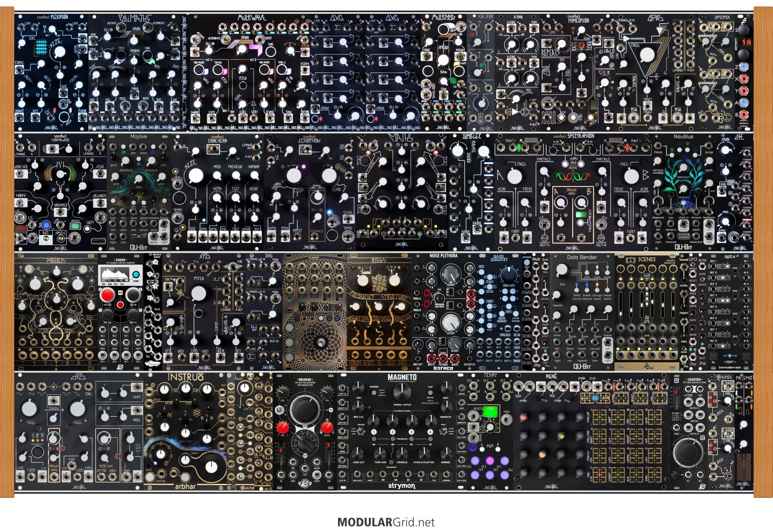
Task: Select the Bard Quartet module
Action: [x=499, y=312]
